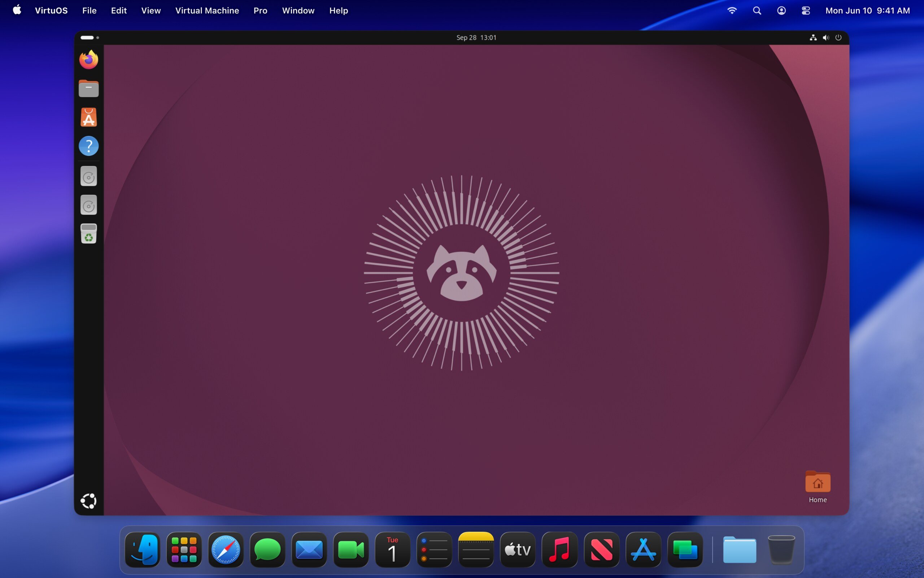Open the Window menu
924x578 pixels.
click(x=298, y=11)
